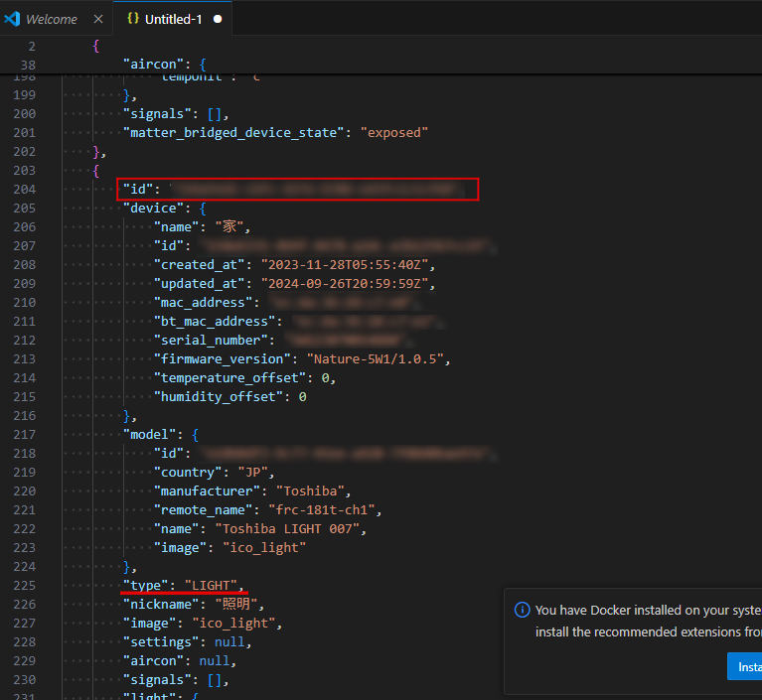Click the "created_at" timestamp value 2023-11-28T05:55:40Z
This screenshot has width=762, height=700.
coord(345,265)
